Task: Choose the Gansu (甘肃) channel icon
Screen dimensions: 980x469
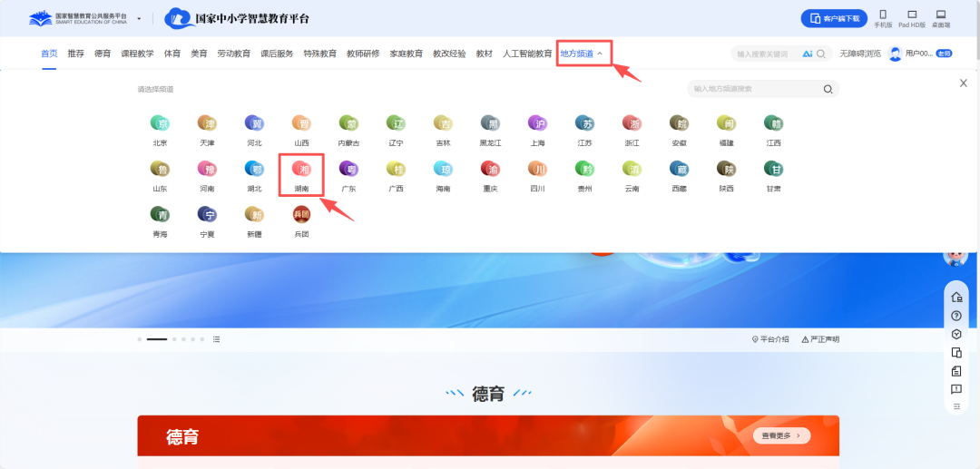Action: pyautogui.click(x=774, y=169)
